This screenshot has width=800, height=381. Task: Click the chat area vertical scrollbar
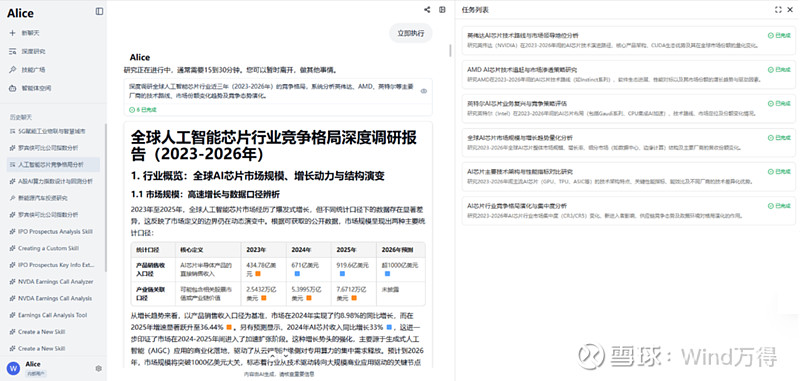450,51
